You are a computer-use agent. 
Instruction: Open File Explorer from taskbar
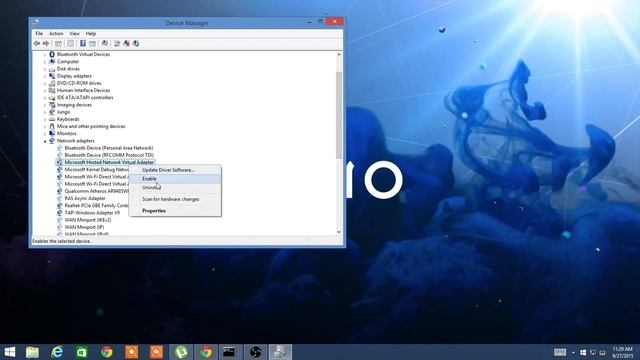click(32, 352)
